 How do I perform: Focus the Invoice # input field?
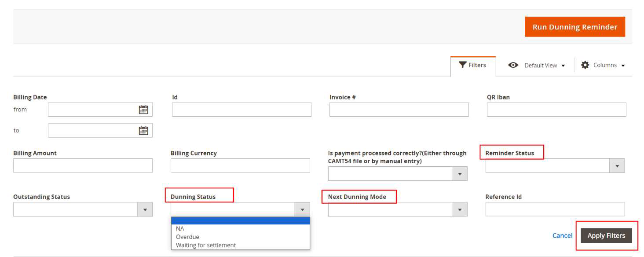(399, 110)
